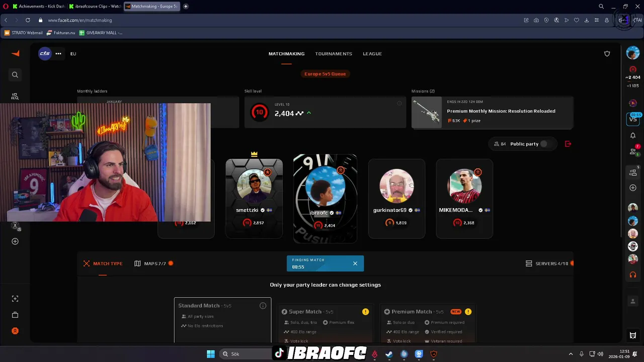Viewport: 644px width, 362px height.
Task: Click the mission weapon thumbnail
Action: pyautogui.click(x=427, y=113)
